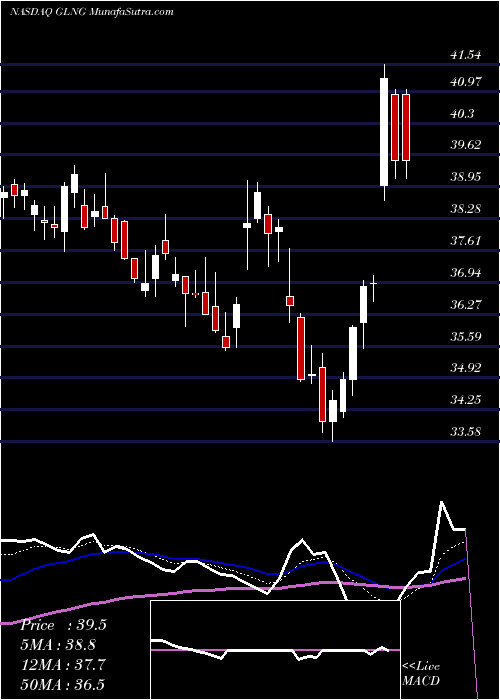
Task: Select the 38.95 price axis label
Action: click(466, 177)
